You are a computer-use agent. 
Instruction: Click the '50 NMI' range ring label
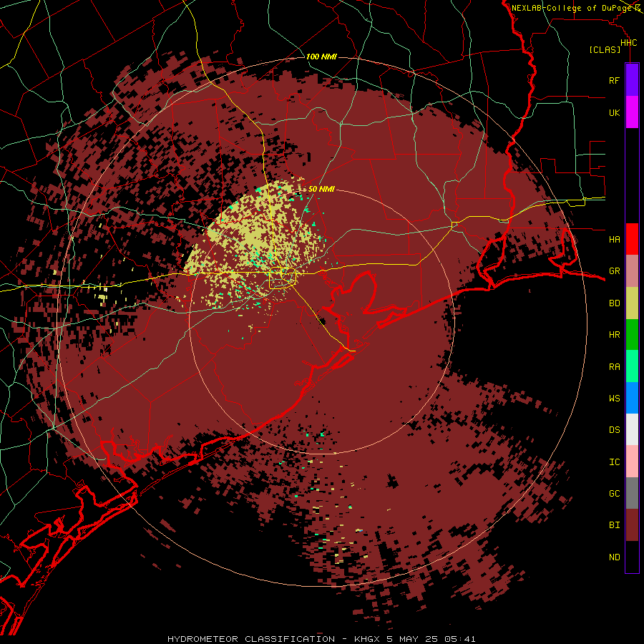(x=321, y=190)
